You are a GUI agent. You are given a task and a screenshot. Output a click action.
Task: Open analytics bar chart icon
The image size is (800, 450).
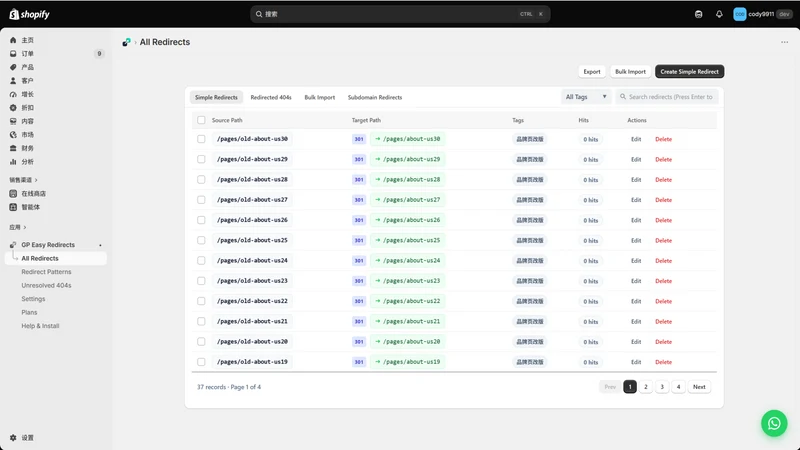(x=13, y=162)
